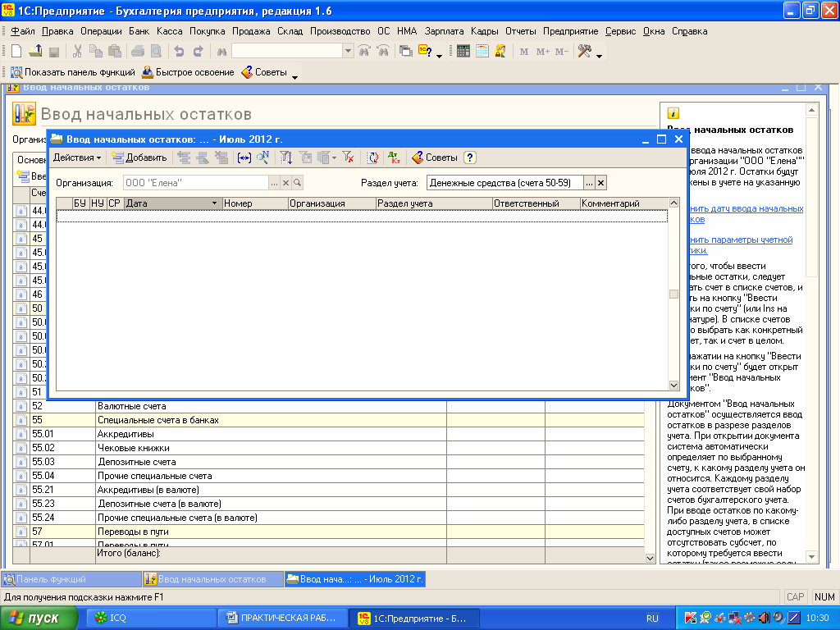This screenshot has width=840, height=630.
Task: Click the Номер column header
Action: click(255, 203)
